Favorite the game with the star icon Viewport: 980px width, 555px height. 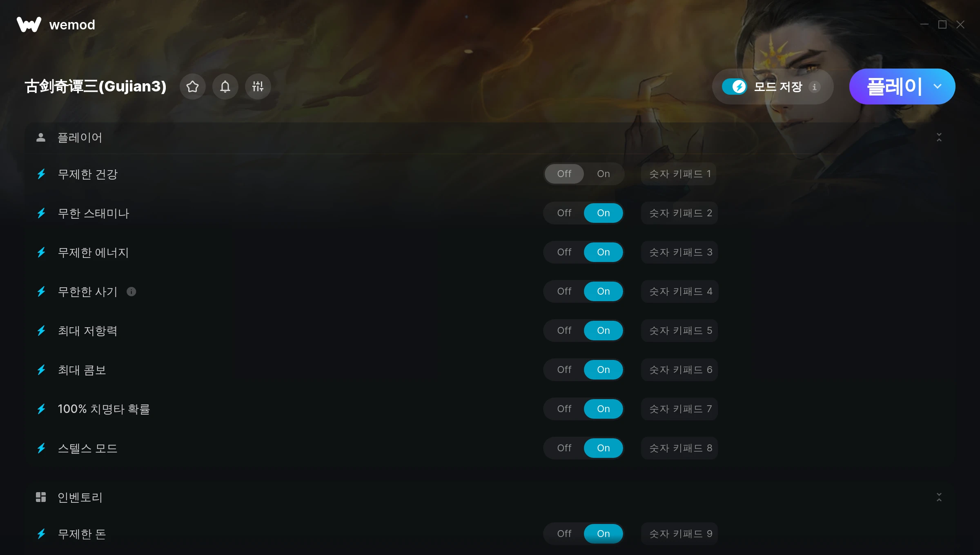point(193,87)
